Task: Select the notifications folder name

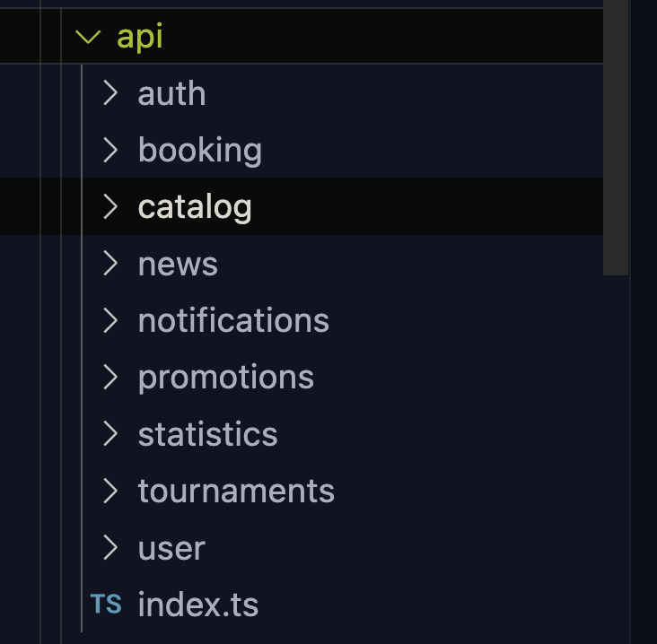Action: pos(233,320)
